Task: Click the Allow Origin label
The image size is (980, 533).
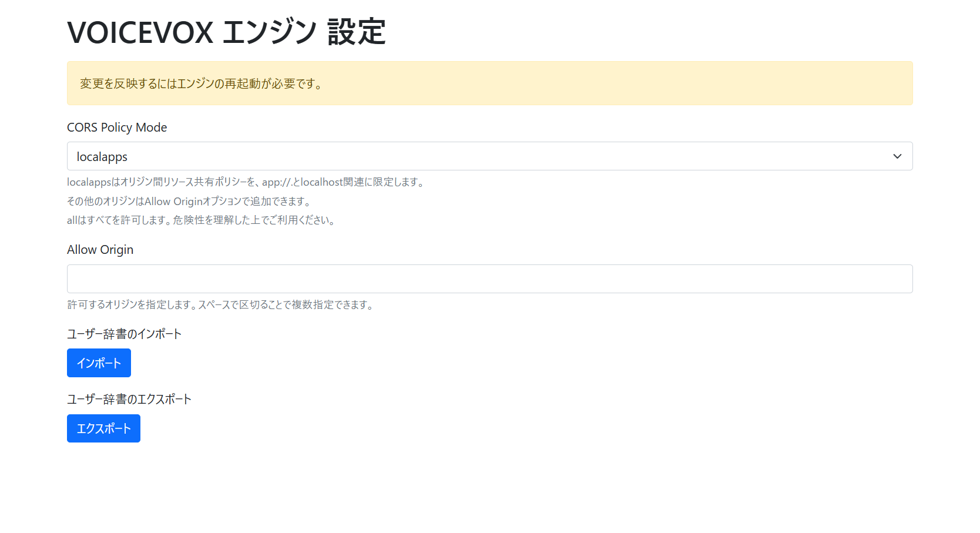Action: [x=100, y=250]
